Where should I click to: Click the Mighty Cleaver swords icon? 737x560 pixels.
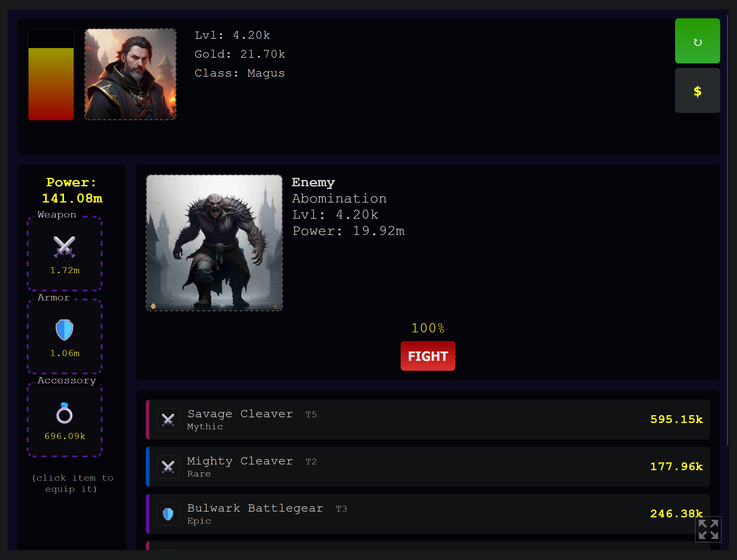click(x=168, y=467)
